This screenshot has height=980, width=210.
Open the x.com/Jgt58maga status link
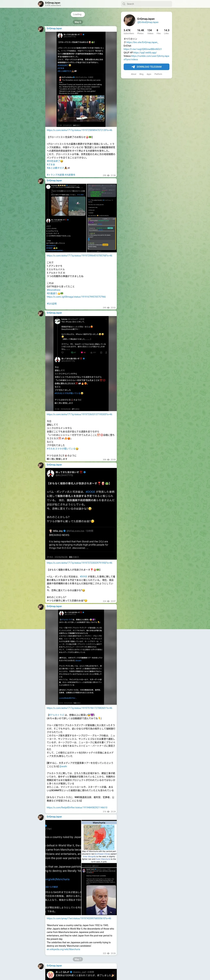[x=76, y=297]
